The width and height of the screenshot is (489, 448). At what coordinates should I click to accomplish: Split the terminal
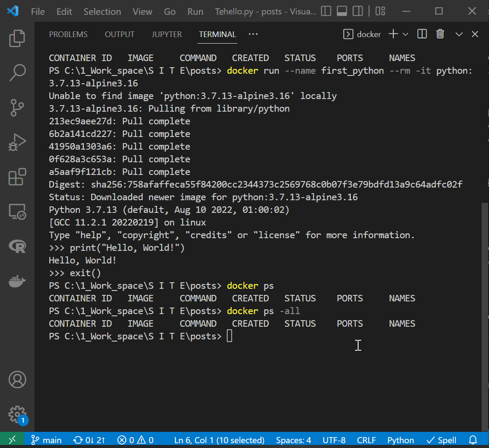click(x=422, y=34)
